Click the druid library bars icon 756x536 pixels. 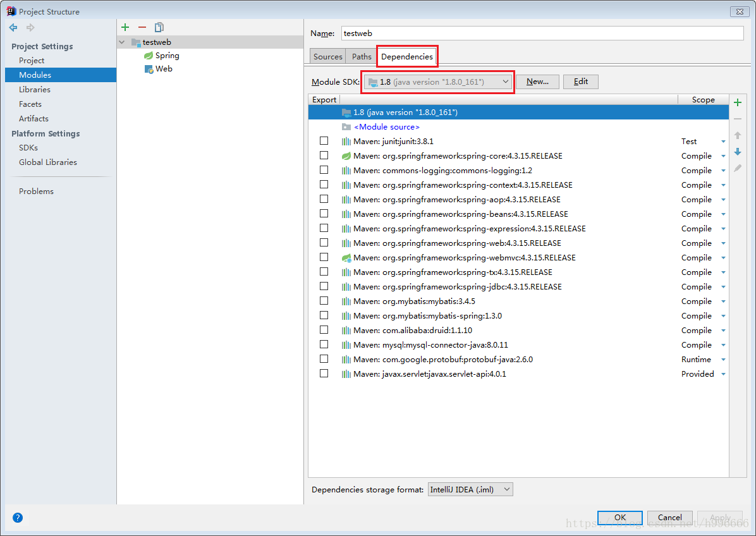(x=346, y=331)
